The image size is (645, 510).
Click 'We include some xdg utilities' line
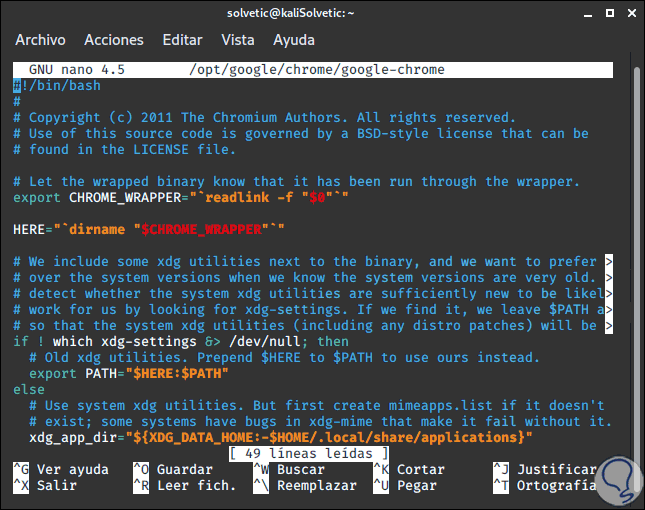coord(304,262)
